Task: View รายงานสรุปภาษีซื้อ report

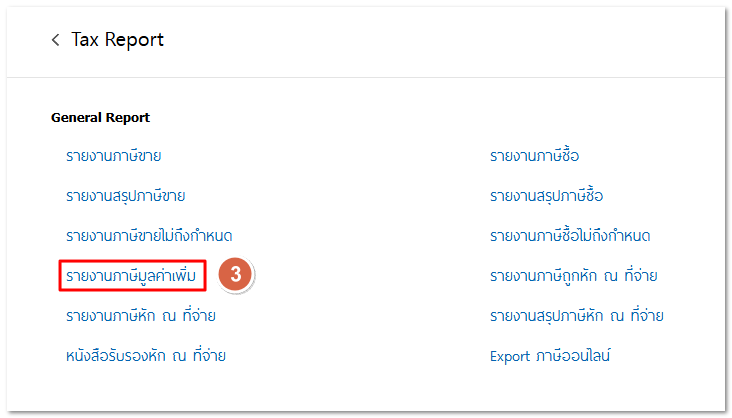Action: [546, 195]
